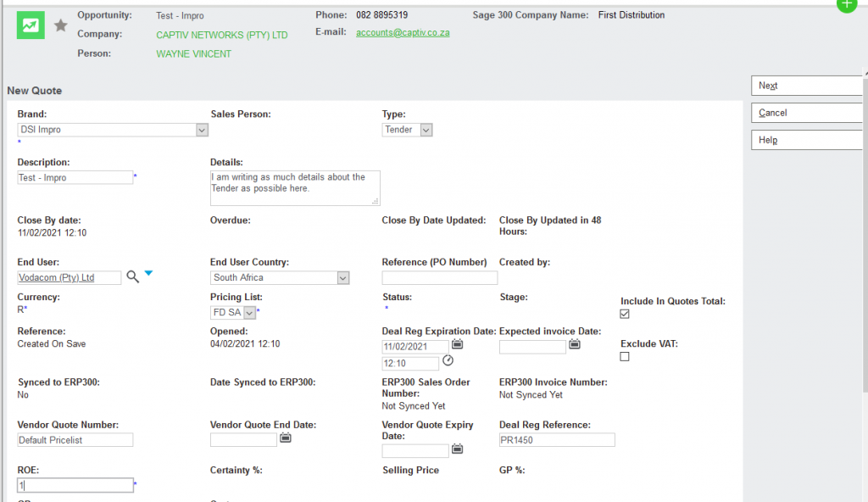Open Deal Reg Expiration Date calendar icon
Viewport: 868px width, 502px height.
pyautogui.click(x=458, y=345)
